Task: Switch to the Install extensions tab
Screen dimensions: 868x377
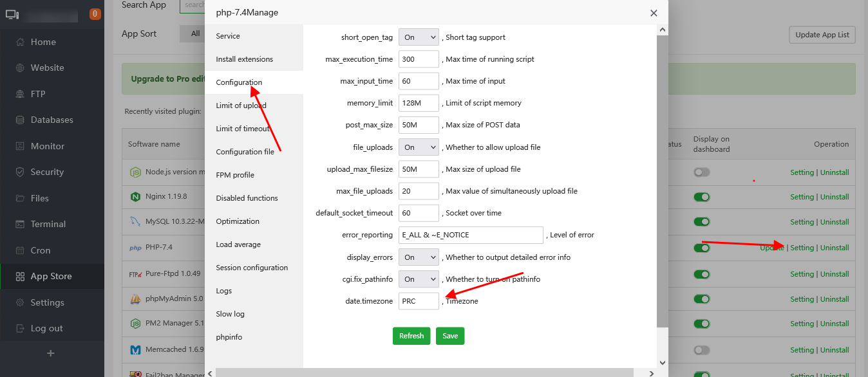Action: pos(245,59)
